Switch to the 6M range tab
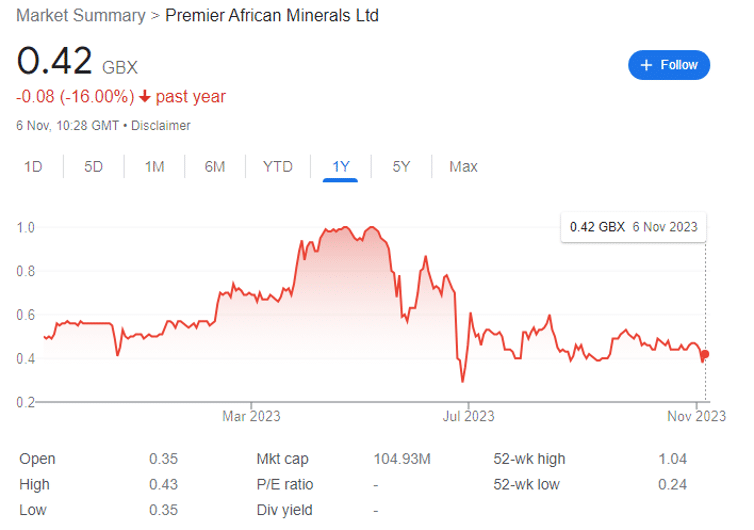The width and height of the screenshot is (754, 530). tap(214, 167)
